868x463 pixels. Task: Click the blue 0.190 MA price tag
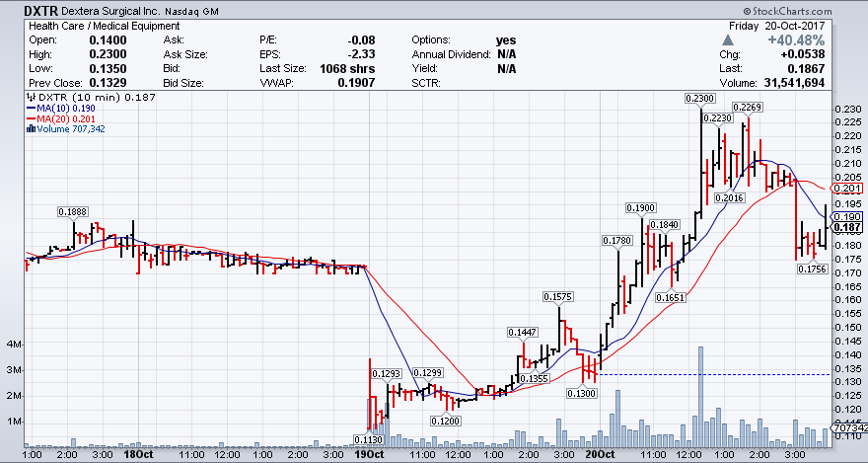tap(847, 216)
